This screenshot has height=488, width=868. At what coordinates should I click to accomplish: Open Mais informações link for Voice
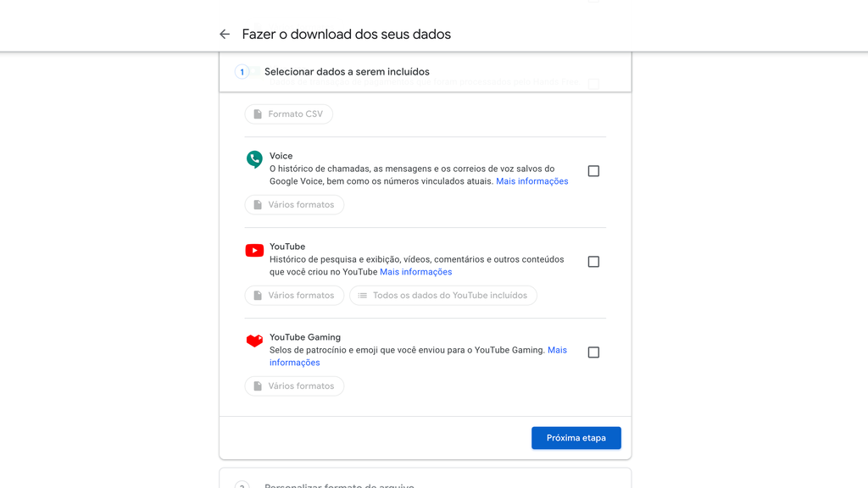[x=532, y=181]
